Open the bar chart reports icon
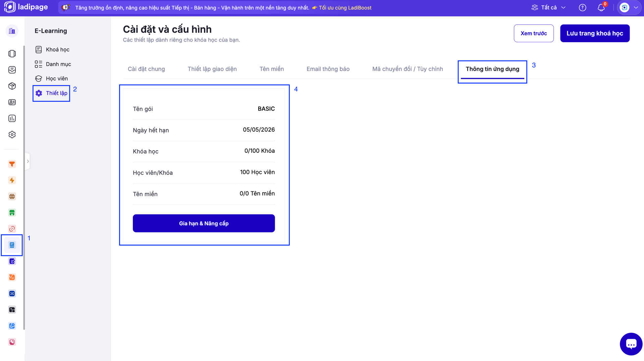Viewport: 644px width, 361px height. [12, 118]
